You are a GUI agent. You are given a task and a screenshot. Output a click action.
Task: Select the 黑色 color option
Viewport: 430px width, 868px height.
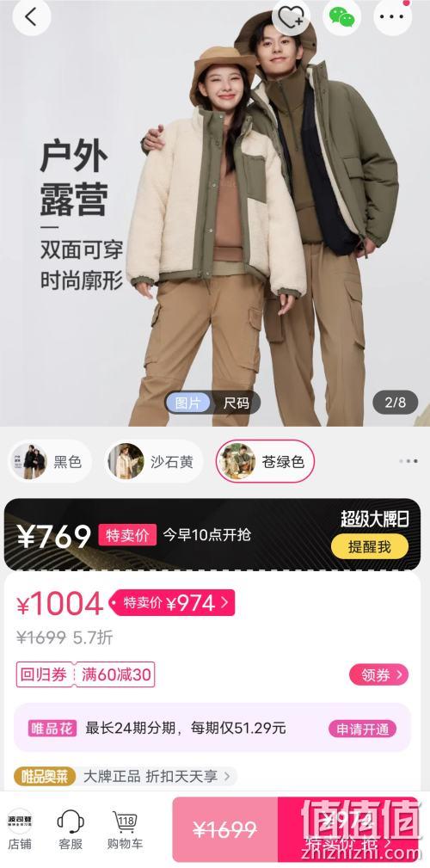click(51, 462)
